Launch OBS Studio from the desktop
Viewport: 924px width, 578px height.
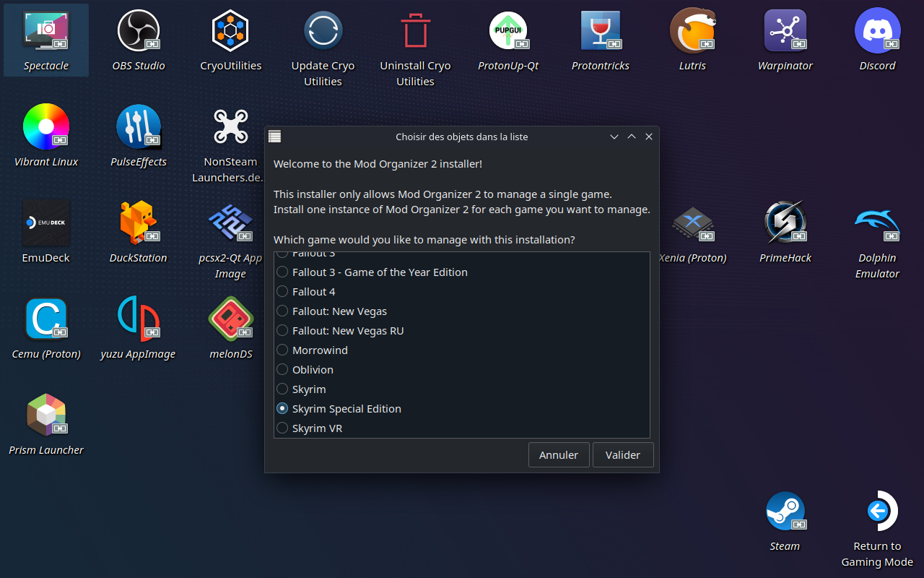tap(139, 30)
